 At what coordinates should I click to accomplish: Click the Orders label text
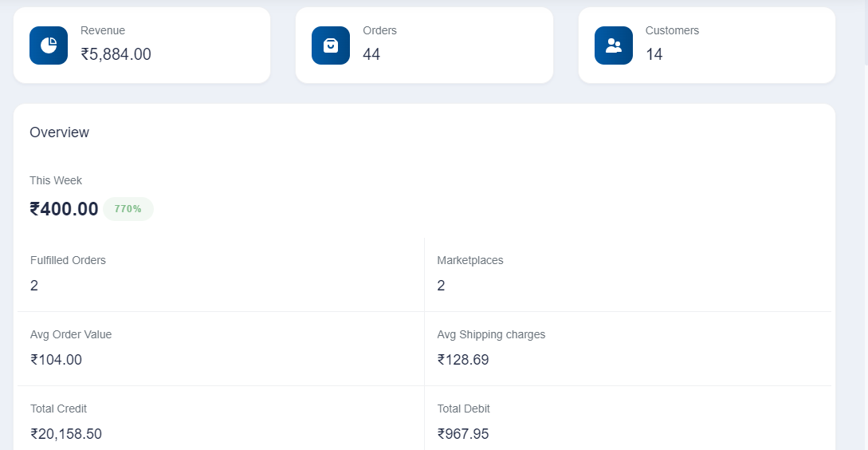[x=379, y=30]
